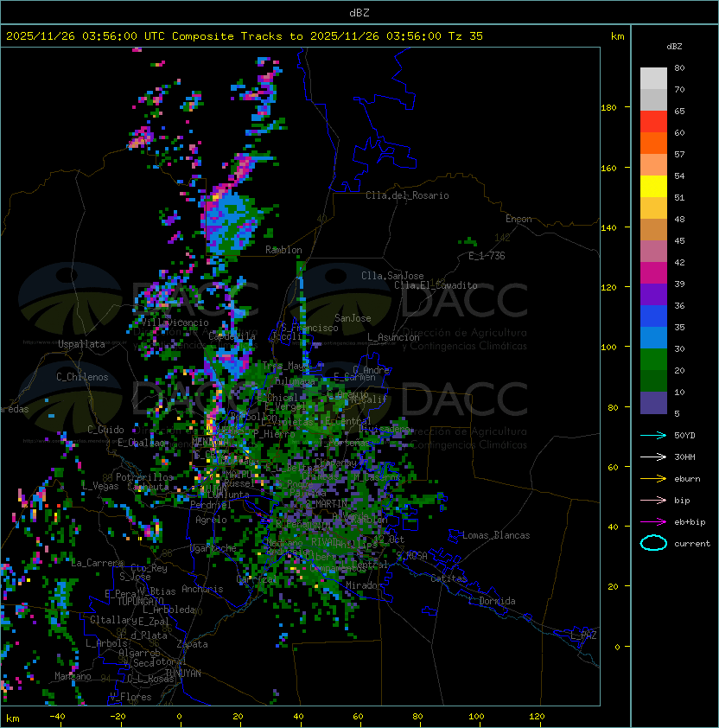Click the '2025/11/26 03:56:00 UTC Composite Tracks' header text

(x=144, y=36)
